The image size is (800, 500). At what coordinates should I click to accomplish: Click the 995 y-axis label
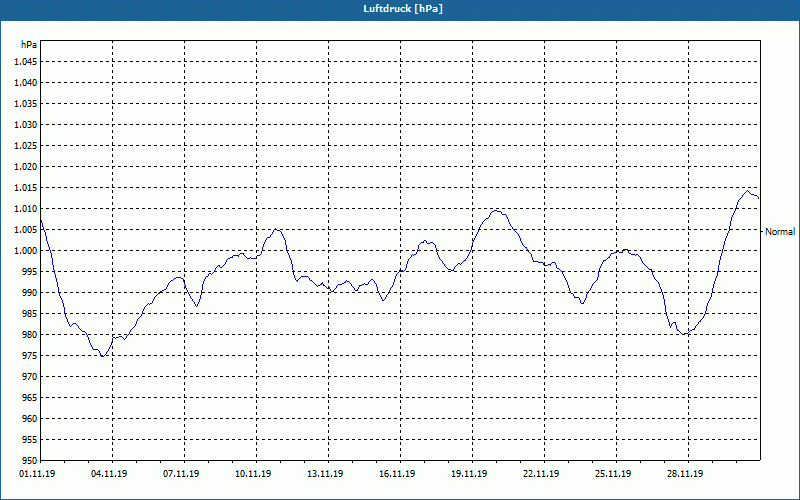31,271
